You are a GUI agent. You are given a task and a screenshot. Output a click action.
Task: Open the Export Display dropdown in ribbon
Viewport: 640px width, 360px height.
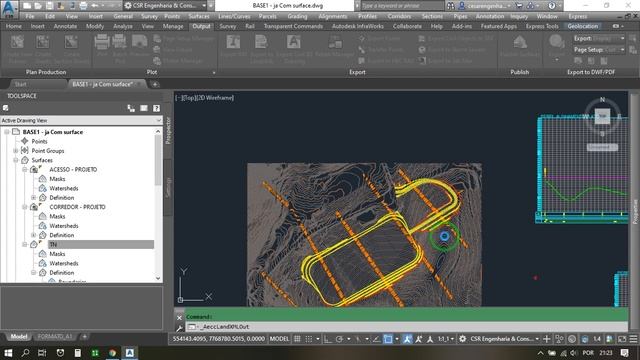[599, 38]
